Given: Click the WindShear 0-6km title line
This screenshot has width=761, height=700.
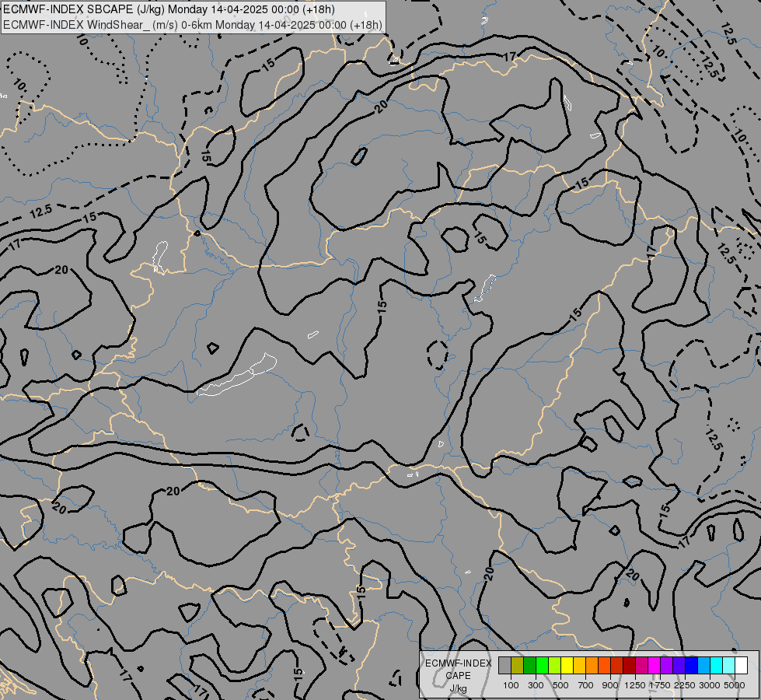Looking at the screenshot, I should [x=192, y=25].
